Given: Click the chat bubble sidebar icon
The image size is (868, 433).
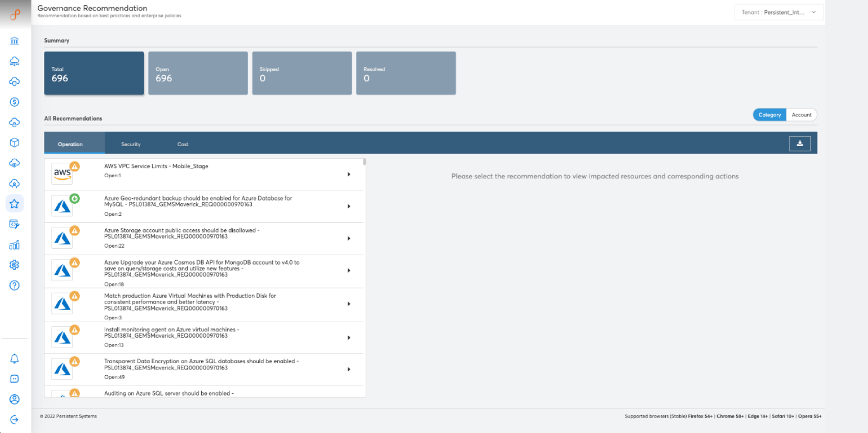Looking at the screenshot, I should (x=14, y=379).
